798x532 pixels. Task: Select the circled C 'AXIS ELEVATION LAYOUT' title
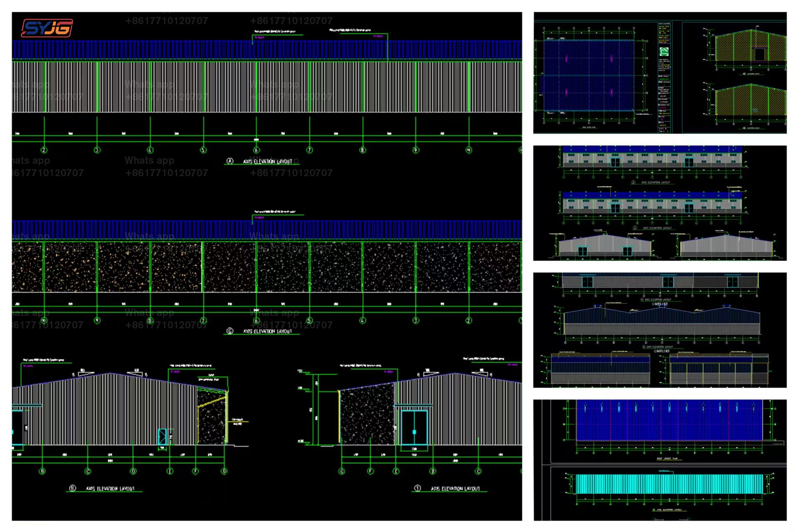tap(262, 331)
